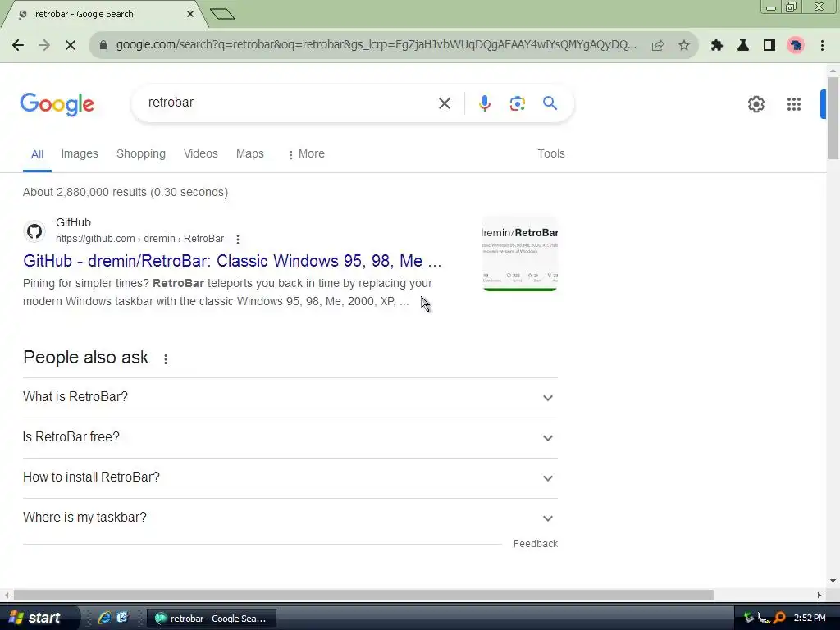Click the 2:52 PM taskbar clock
Image resolution: width=840 pixels, height=630 pixels.
[x=809, y=619]
